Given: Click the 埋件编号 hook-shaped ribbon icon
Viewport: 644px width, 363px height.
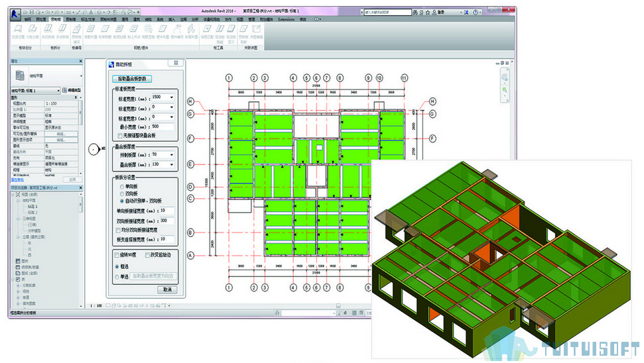Looking at the screenshot, I should tap(177, 29).
